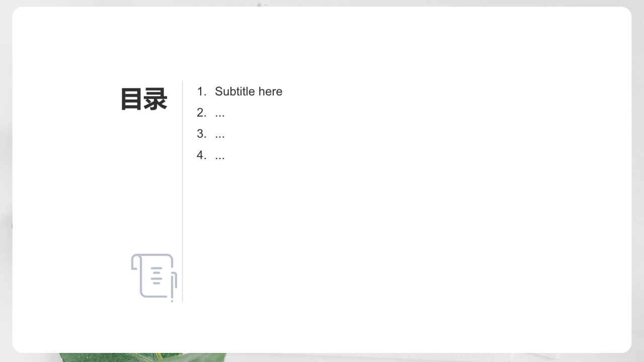
Task: Click the list number '2.'
Action: 201,113
